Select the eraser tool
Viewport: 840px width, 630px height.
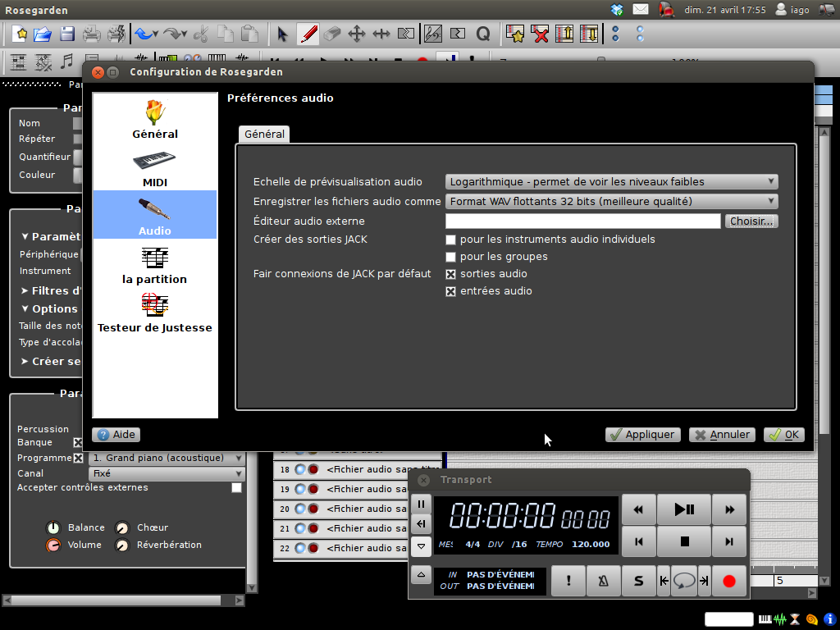tap(332, 34)
